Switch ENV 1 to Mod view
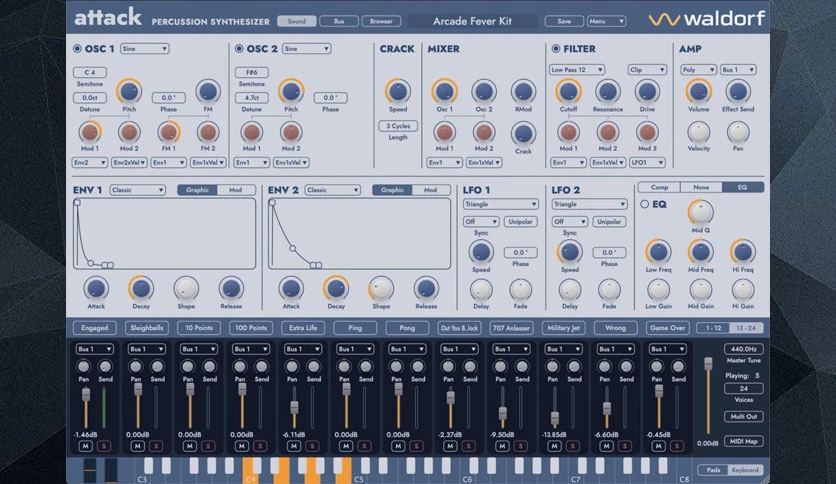Viewport: 836px width, 484px height. pyautogui.click(x=236, y=190)
